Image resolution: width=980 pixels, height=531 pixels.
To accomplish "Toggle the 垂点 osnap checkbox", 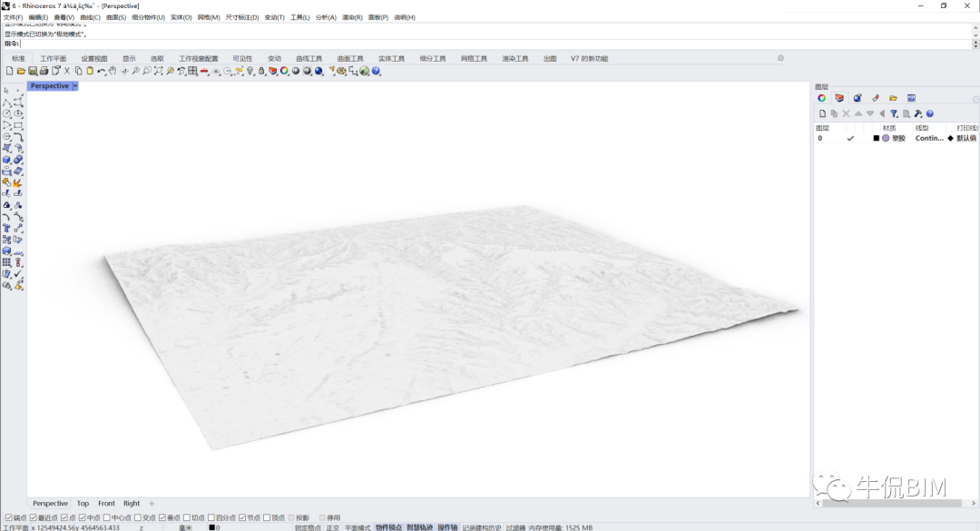I will [x=162, y=518].
